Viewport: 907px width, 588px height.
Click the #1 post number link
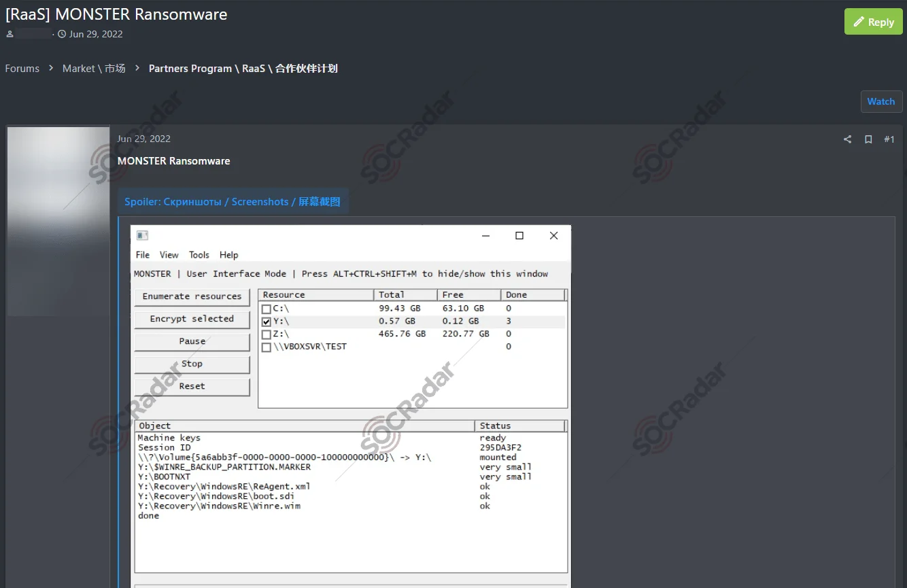click(x=889, y=139)
